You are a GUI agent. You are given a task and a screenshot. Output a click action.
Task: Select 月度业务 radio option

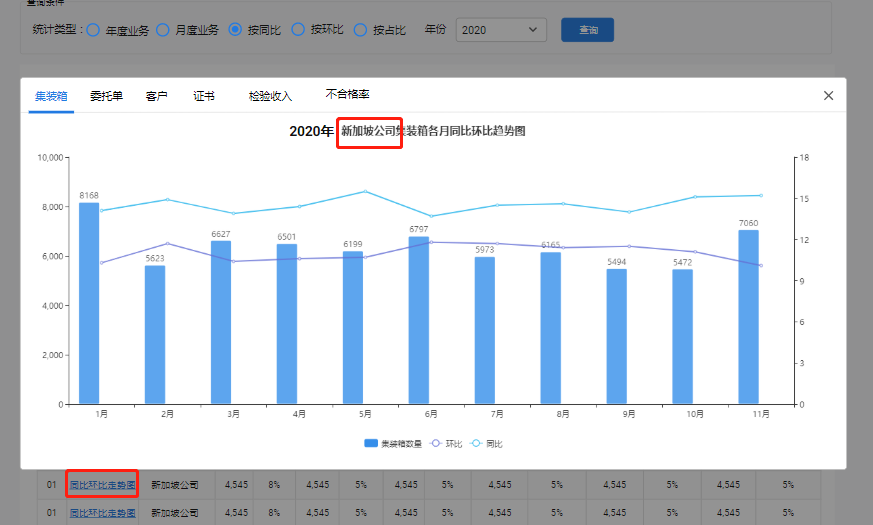[163, 30]
